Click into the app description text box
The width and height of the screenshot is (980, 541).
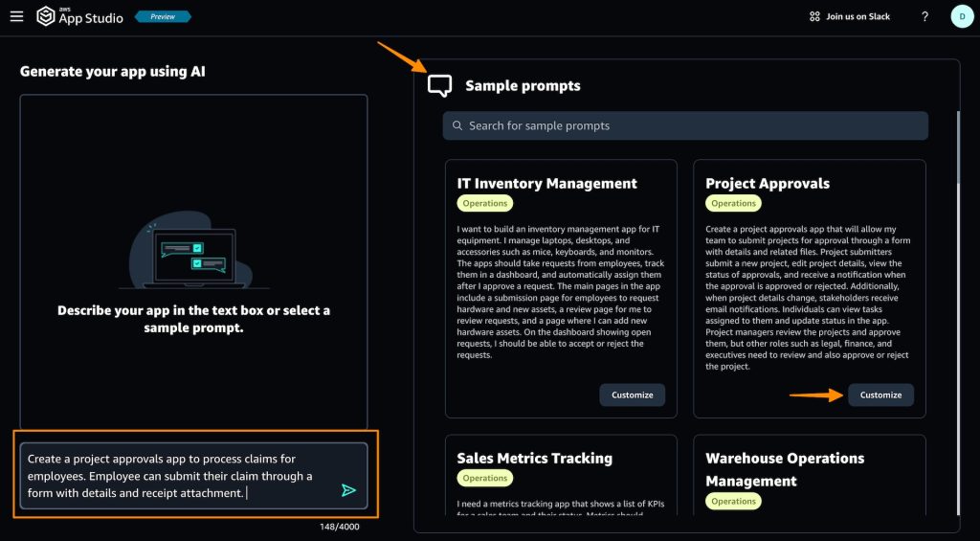click(x=177, y=476)
